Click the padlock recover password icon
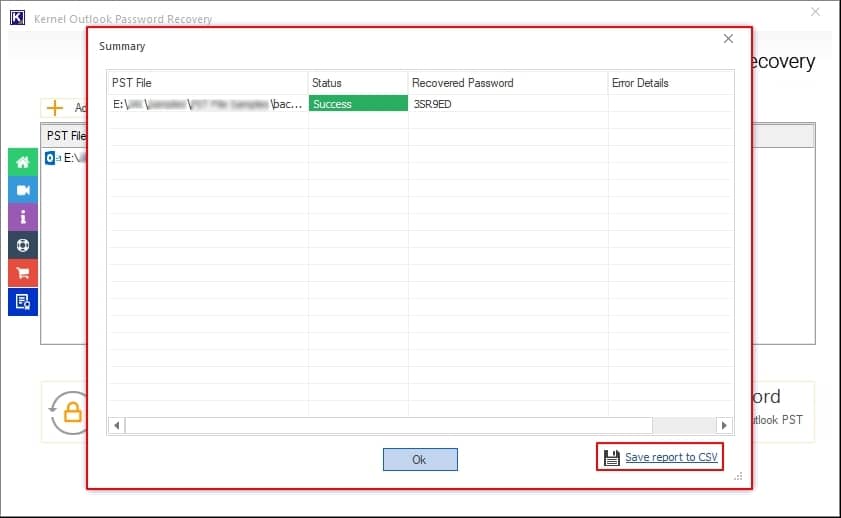This screenshot has width=841, height=518. pos(69,412)
